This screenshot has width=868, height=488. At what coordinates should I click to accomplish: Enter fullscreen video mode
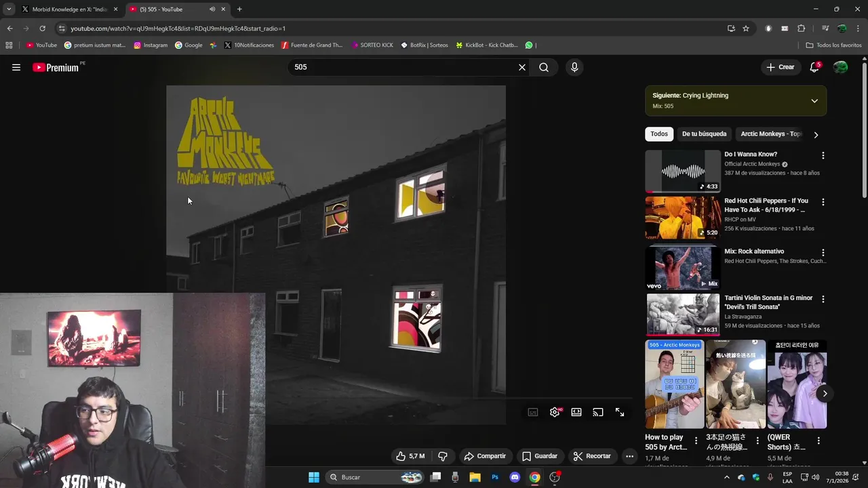click(620, 412)
